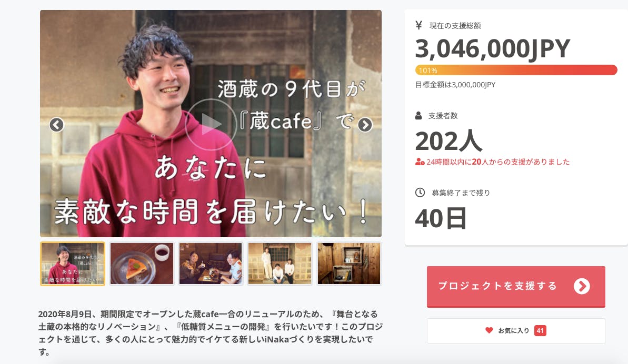Add project to お気に入り favorites
This screenshot has width=628, height=364.
click(x=516, y=331)
